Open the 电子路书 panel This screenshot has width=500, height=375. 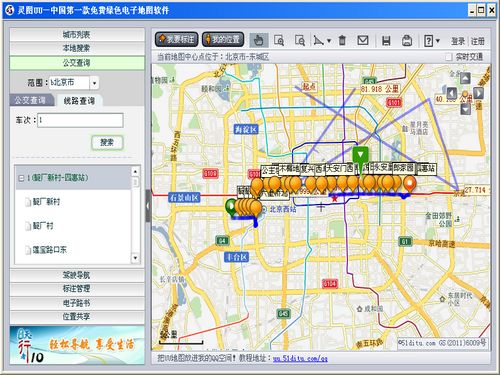click(77, 303)
